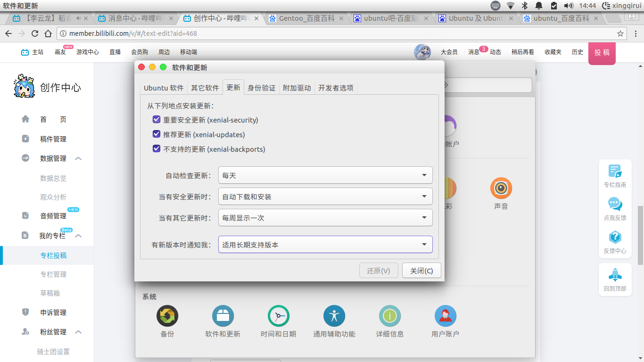The image size is (644, 362).
Task: Open 有新版本时通知我 dropdown showing 适用长期支持版本
Action: click(x=325, y=245)
